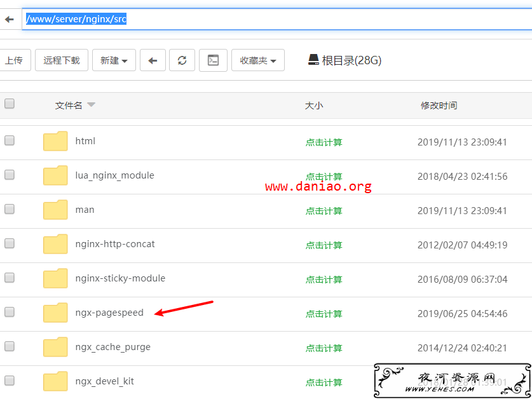Screen dimensions: 532x399
Task: Sort by 文件名 column arrow
Action: point(91,105)
